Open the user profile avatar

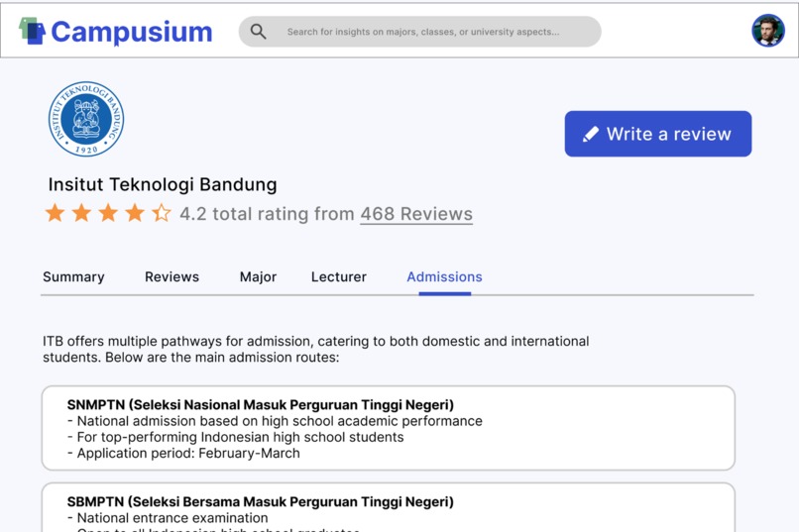pyautogui.click(x=768, y=31)
